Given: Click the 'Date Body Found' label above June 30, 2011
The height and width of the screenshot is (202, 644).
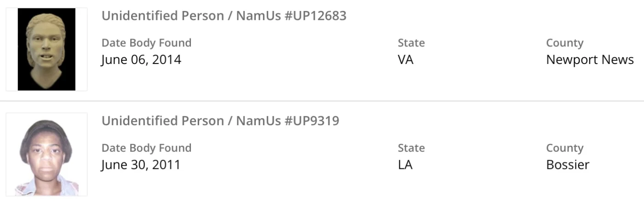Looking at the screenshot, I should click(x=146, y=148).
